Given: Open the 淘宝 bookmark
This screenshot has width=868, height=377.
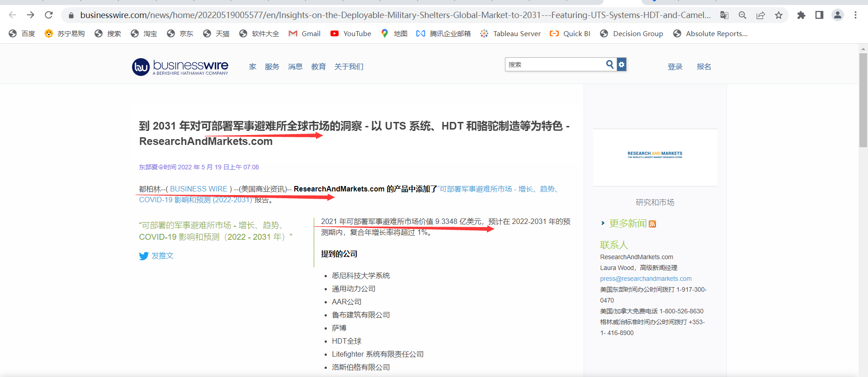Looking at the screenshot, I should click(144, 33).
